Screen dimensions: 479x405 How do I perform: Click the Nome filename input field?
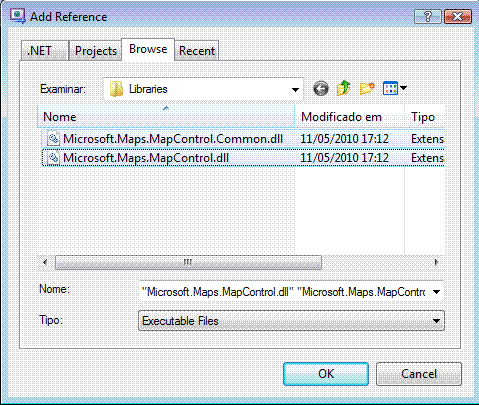pyautogui.click(x=284, y=292)
